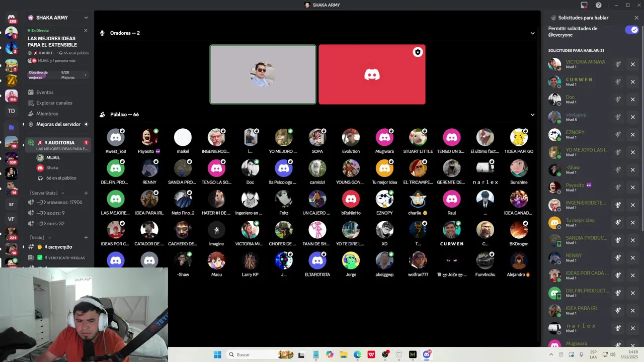Collapse the Público section
Screen dimensions: 644x362
[x=532, y=115]
